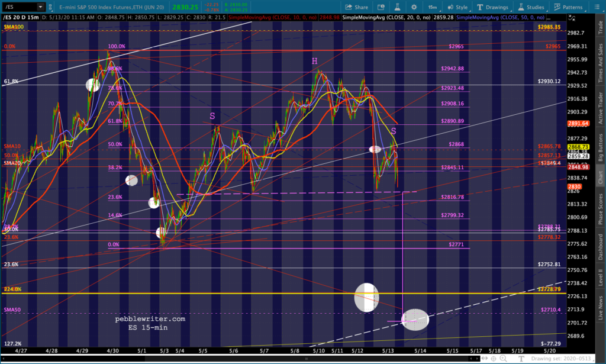
Task: Select the text drawing tool at bottom
Action: [521, 359]
